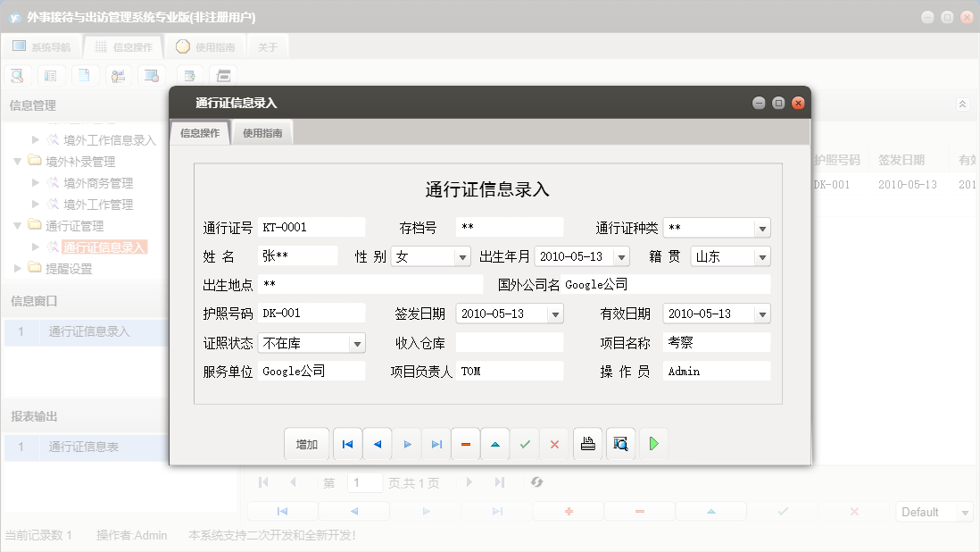
Task: Delete the record using the red minus icon
Action: click(465, 443)
